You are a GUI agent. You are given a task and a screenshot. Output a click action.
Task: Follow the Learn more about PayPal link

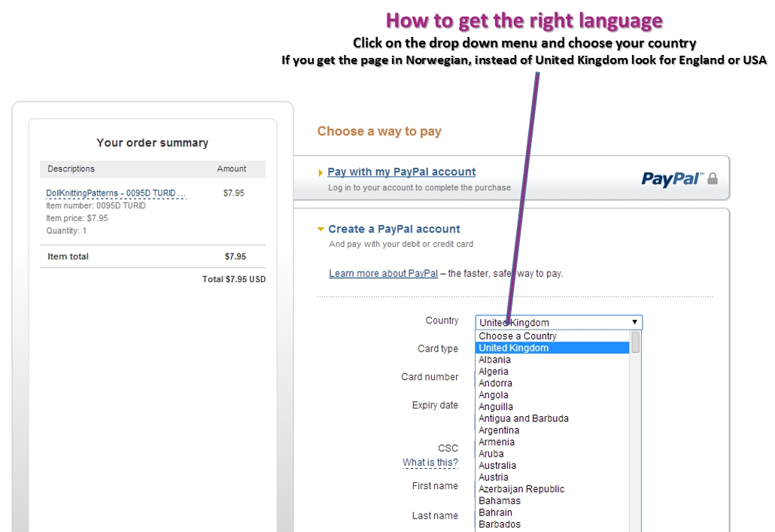(x=384, y=273)
